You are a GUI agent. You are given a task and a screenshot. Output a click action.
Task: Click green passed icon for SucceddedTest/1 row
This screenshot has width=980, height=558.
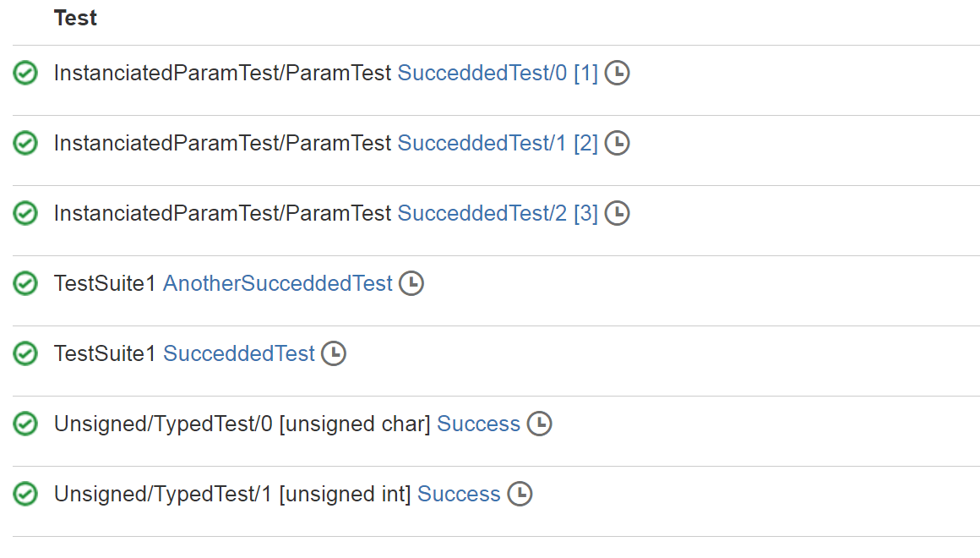(25, 143)
